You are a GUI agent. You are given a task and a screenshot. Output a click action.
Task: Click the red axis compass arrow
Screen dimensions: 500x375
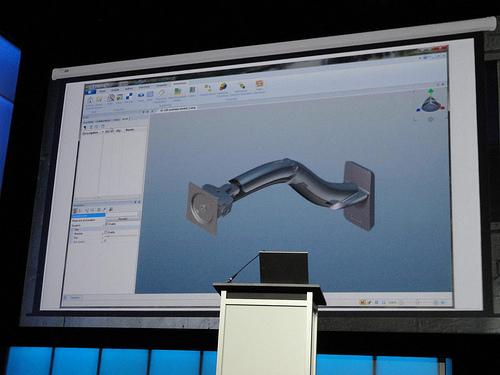pos(443,108)
